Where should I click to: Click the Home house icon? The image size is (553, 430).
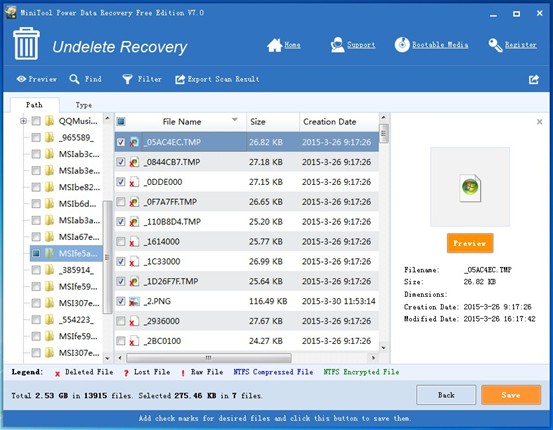274,45
